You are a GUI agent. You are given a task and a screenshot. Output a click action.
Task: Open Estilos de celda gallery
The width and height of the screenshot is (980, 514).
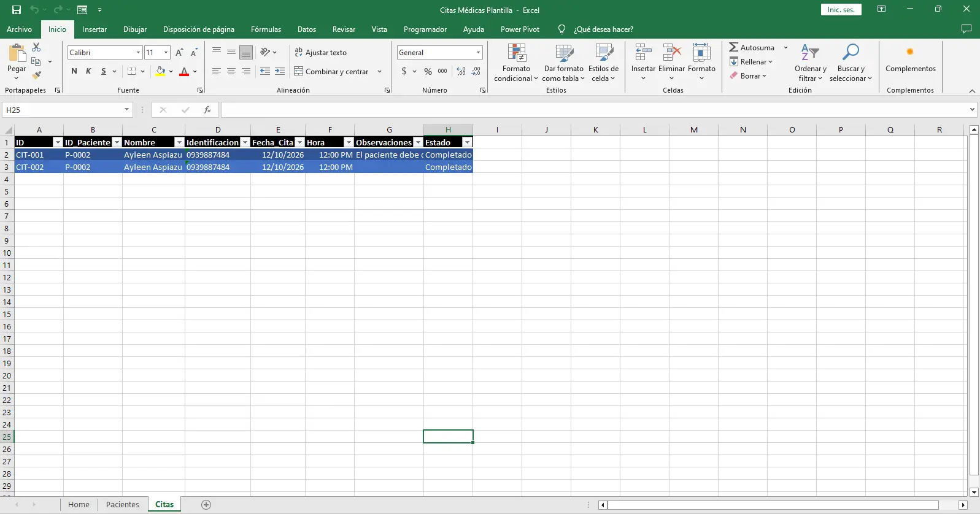(x=603, y=63)
